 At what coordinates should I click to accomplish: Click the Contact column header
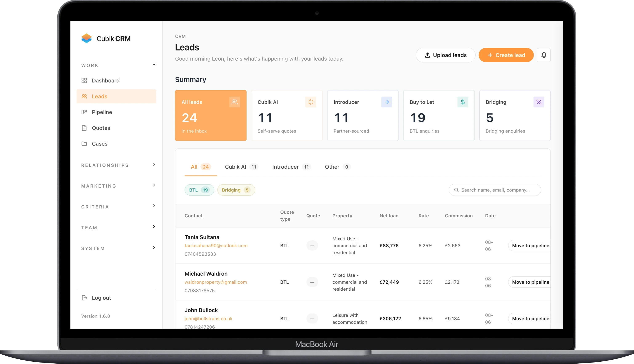point(194,216)
